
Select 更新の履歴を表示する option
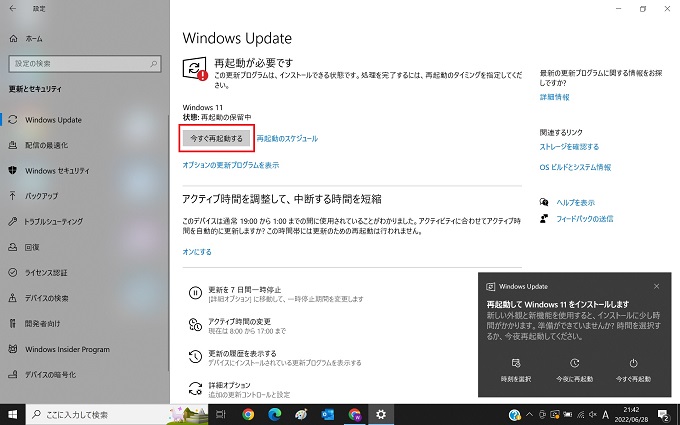point(275,357)
